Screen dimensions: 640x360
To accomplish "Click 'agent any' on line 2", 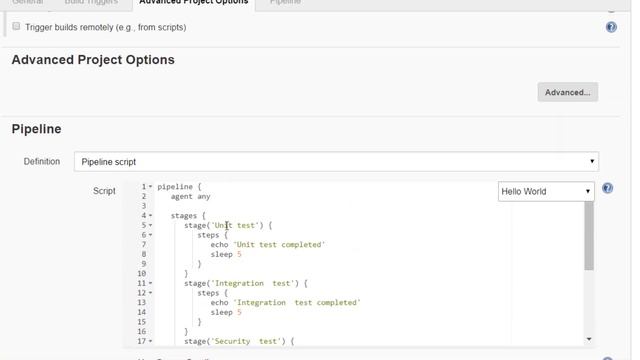I will pyautogui.click(x=190, y=197).
